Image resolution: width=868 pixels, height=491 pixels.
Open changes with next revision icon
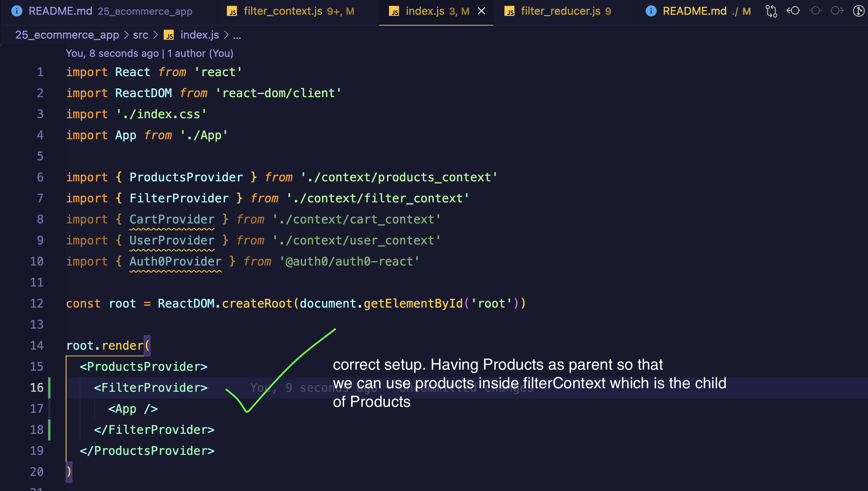tap(837, 11)
